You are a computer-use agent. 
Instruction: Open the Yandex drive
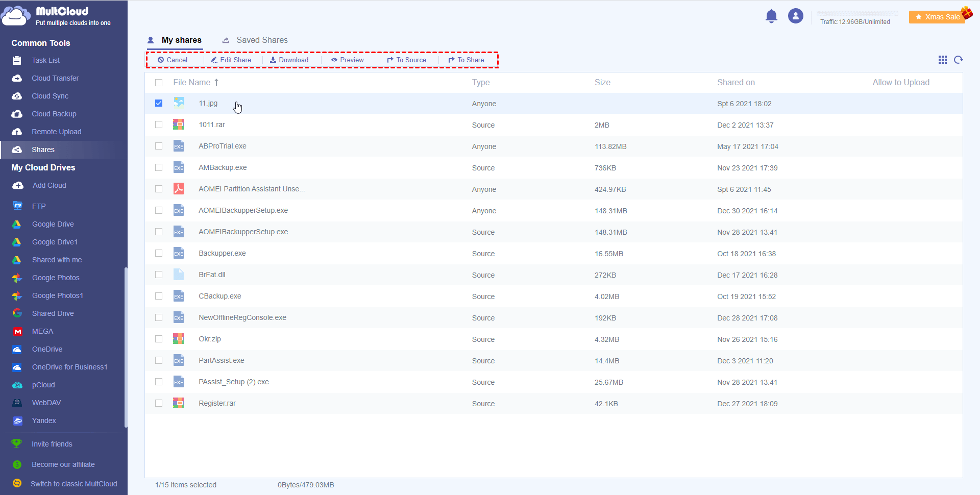pyautogui.click(x=44, y=420)
